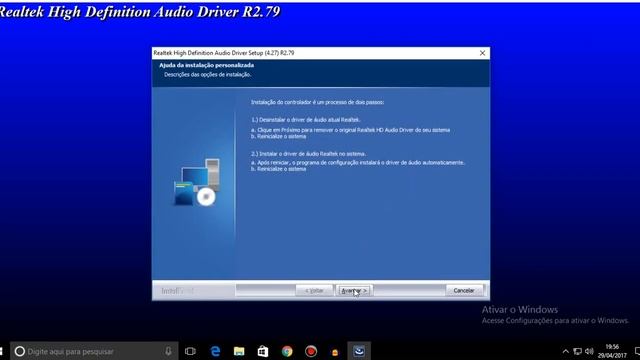Open network status tray icon

[578, 351]
